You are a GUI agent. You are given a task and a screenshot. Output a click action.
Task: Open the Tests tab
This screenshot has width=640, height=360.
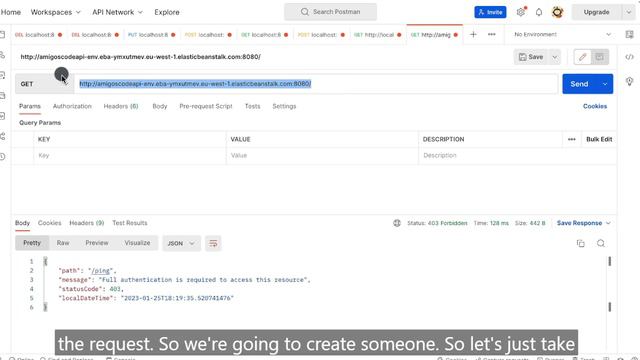pyautogui.click(x=252, y=106)
